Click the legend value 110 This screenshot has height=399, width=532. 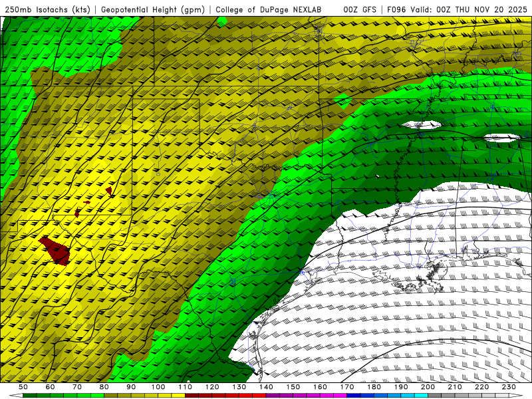(186, 387)
